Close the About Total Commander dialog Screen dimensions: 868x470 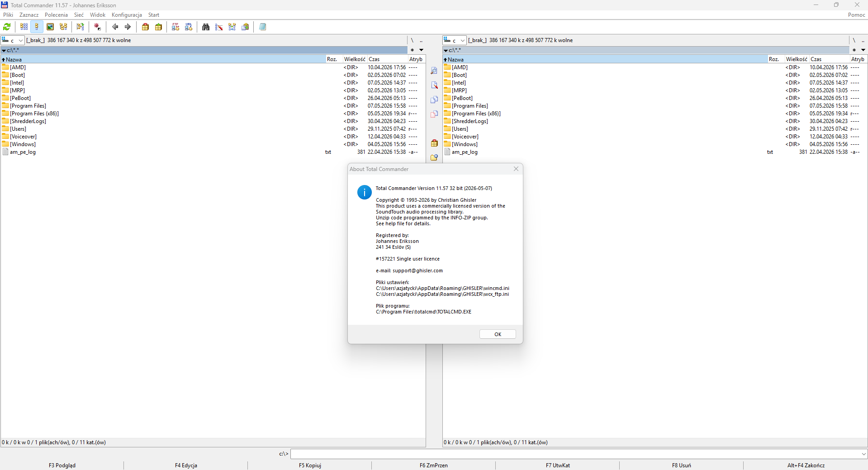[x=516, y=169]
